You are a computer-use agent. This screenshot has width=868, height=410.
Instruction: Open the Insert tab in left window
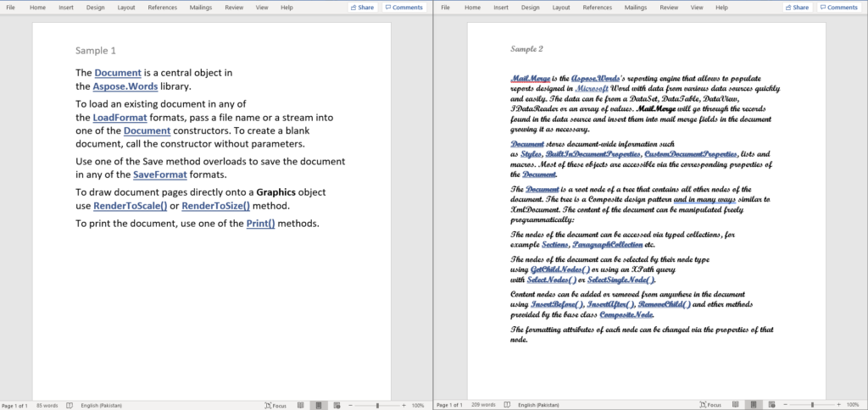[66, 7]
